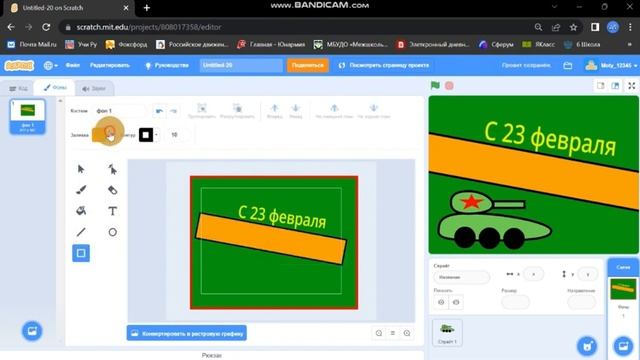
Task: Open the Редактировать menu
Action: 110,65
